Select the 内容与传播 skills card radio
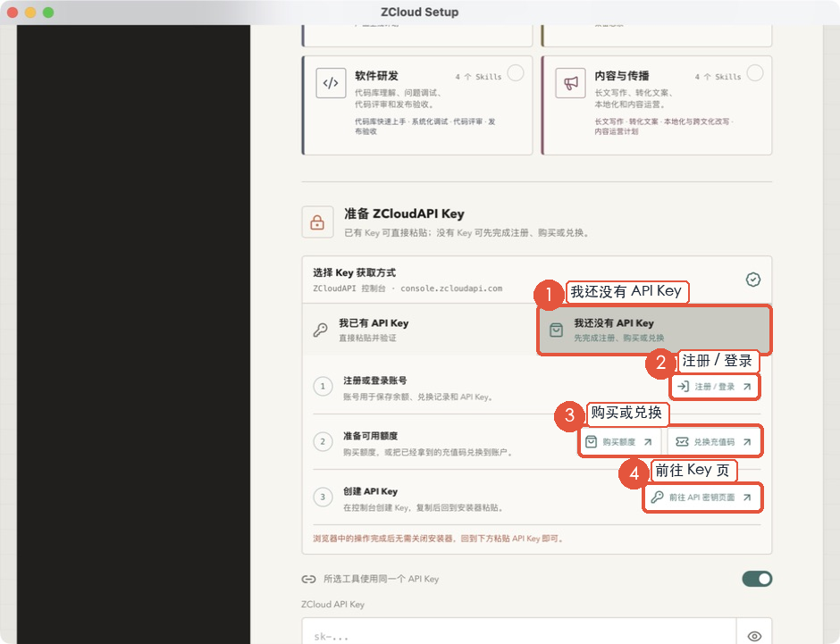 (x=755, y=73)
